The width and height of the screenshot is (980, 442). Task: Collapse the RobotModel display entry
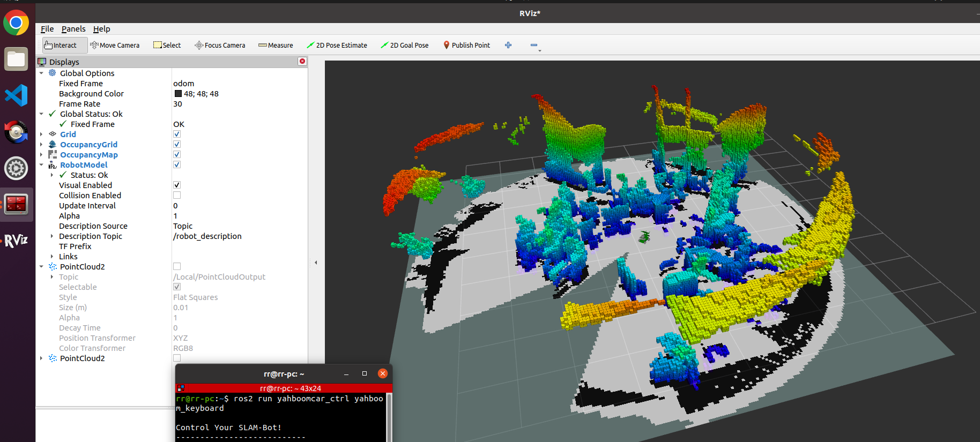(41, 165)
